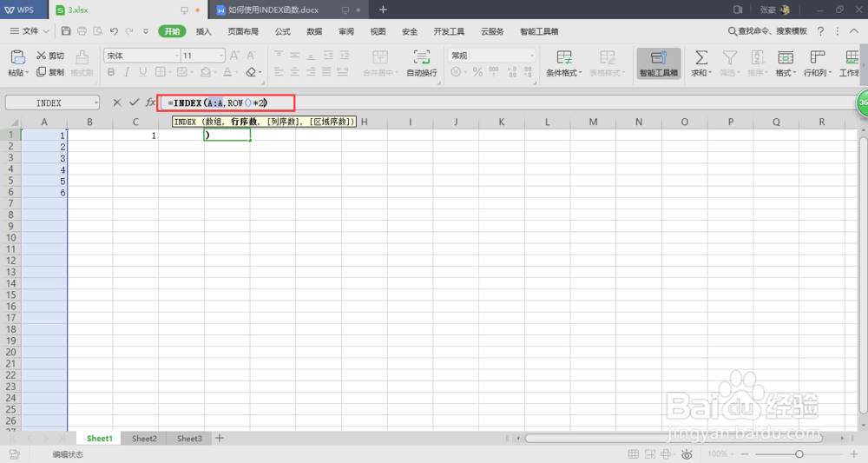Click the font color A swatch
The height and width of the screenshot is (463, 868).
click(x=227, y=72)
